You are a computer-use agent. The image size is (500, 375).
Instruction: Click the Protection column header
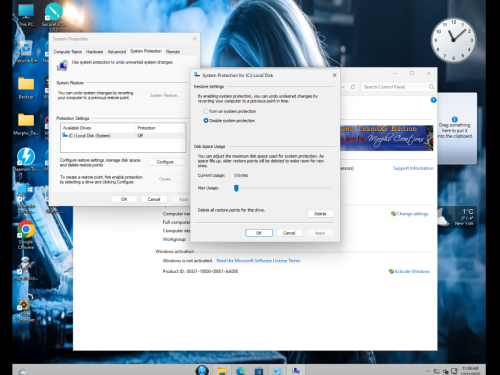pyautogui.click(x=160, y=128)
